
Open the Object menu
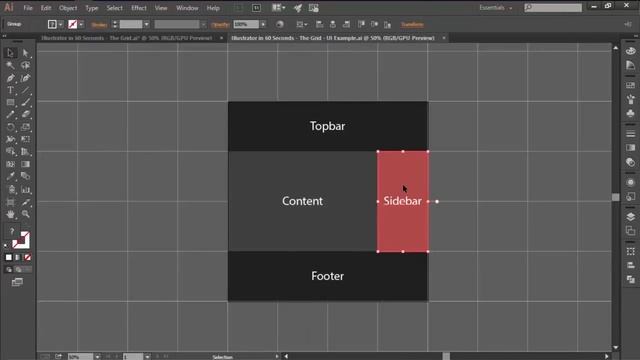(x=68, y=8)
